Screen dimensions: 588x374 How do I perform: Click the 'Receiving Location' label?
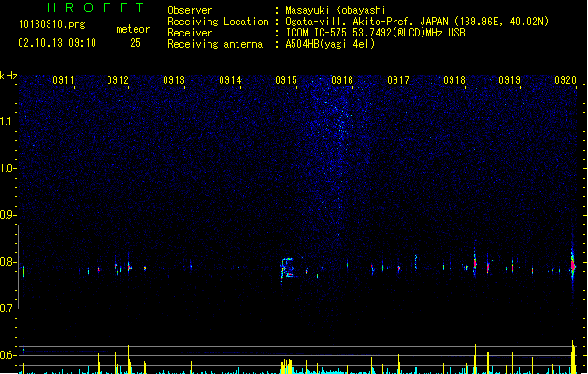218,22
